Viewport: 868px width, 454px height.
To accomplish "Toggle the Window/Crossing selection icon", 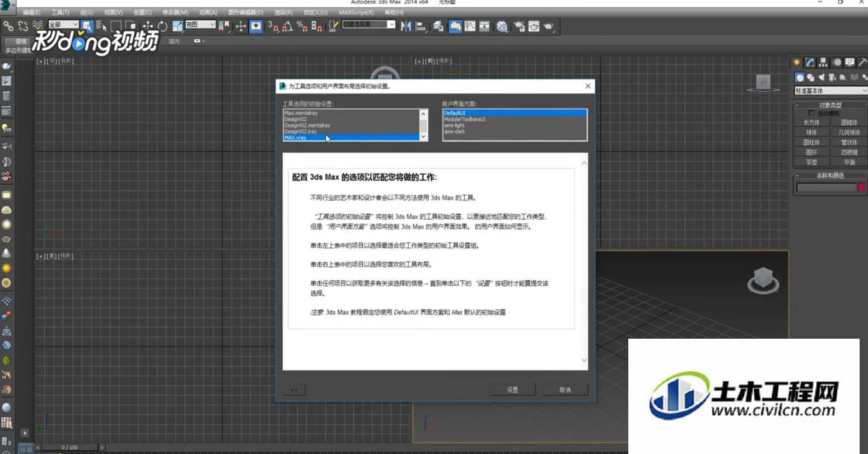I will [130, 26].
